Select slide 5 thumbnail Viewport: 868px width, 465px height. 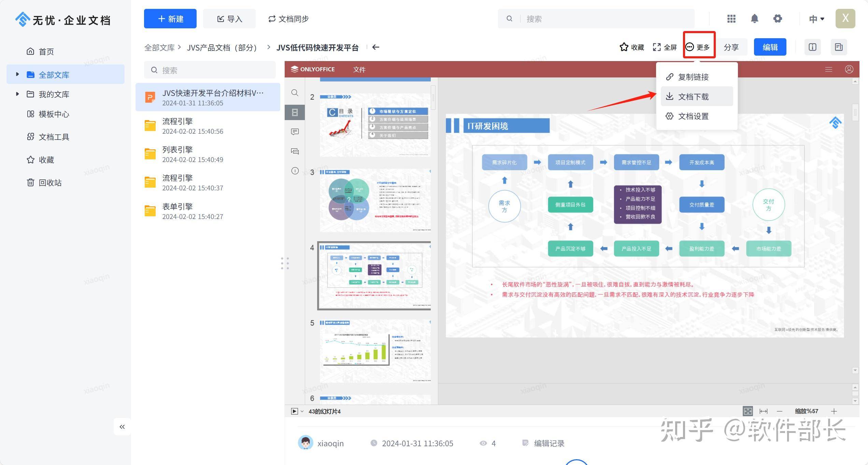[375, 351]
